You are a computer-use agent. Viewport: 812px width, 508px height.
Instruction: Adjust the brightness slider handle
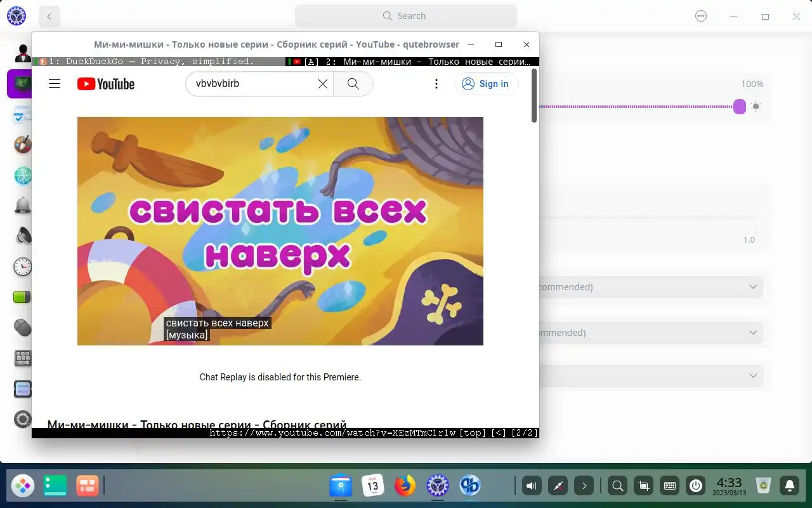click(740, 107)
